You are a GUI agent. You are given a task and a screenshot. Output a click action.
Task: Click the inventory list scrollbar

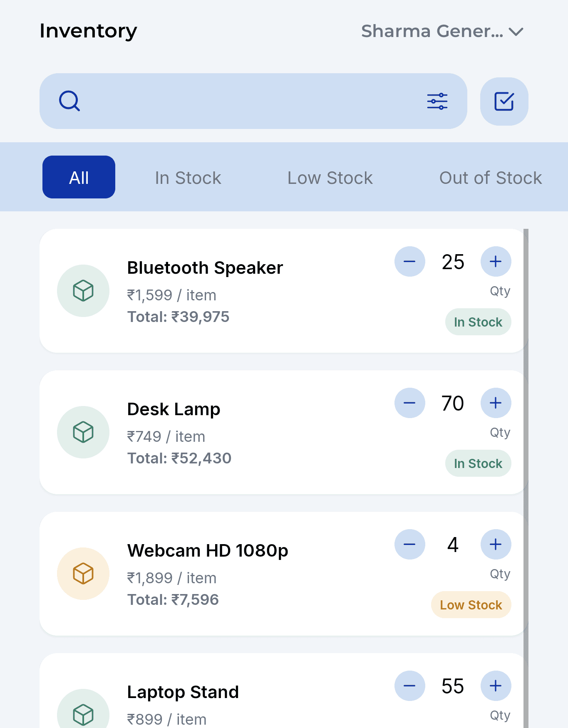click(526, 478)
